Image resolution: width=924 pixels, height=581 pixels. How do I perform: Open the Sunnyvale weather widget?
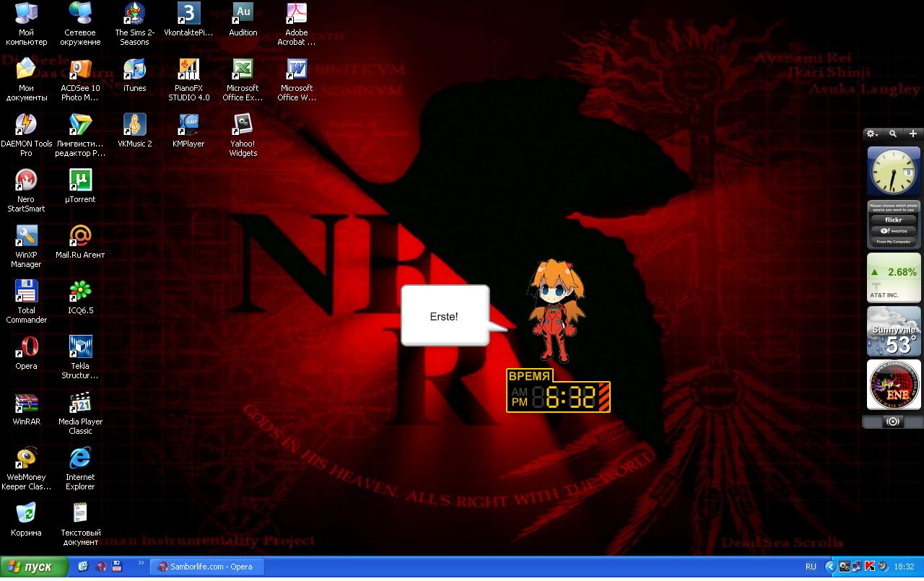tap(894, 331)
